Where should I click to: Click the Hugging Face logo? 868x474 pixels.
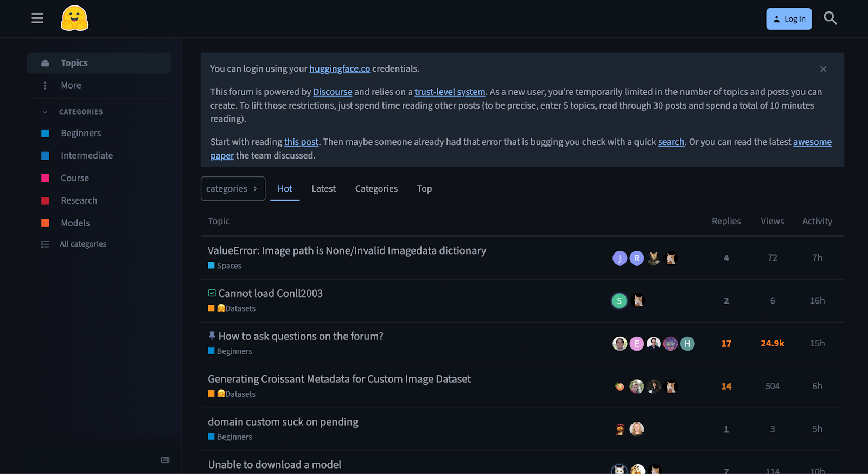click(74, 18)
